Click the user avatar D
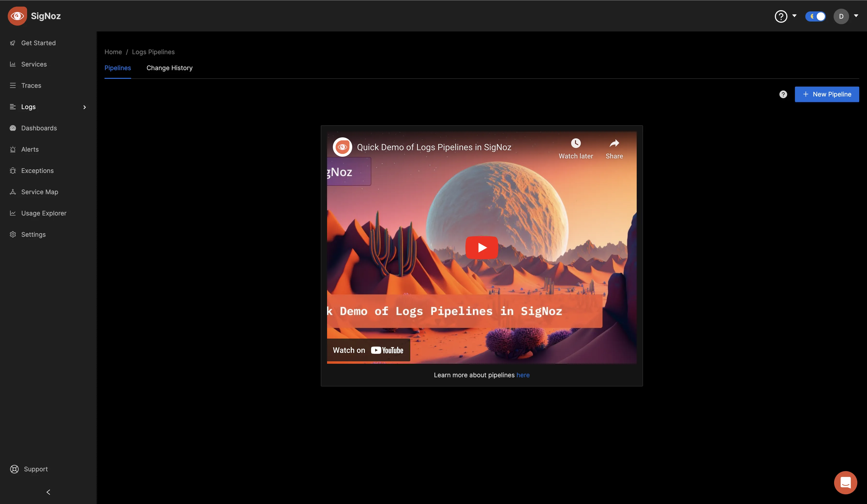The height and width of the screenshot is (504, 867). pyautogui.click(x=841, y=16)
